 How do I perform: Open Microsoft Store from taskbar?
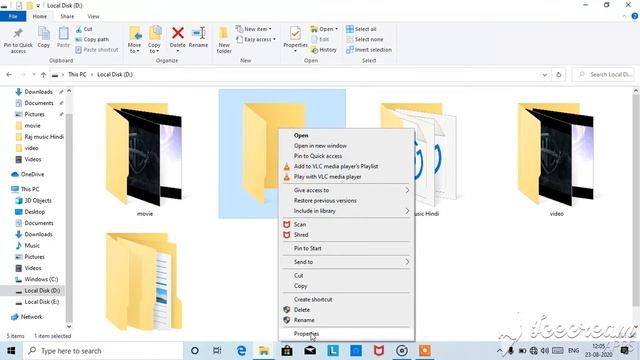[x=287, y=351]
